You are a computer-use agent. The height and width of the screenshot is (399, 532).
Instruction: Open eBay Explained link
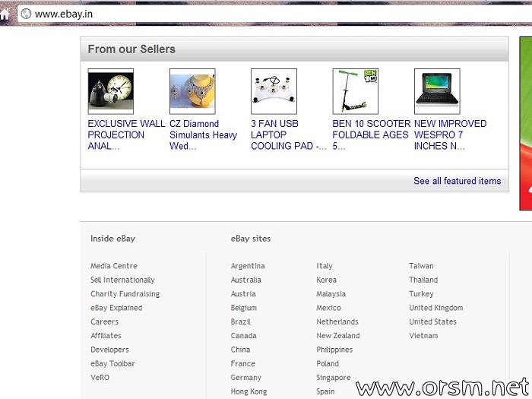click(116, 308)
